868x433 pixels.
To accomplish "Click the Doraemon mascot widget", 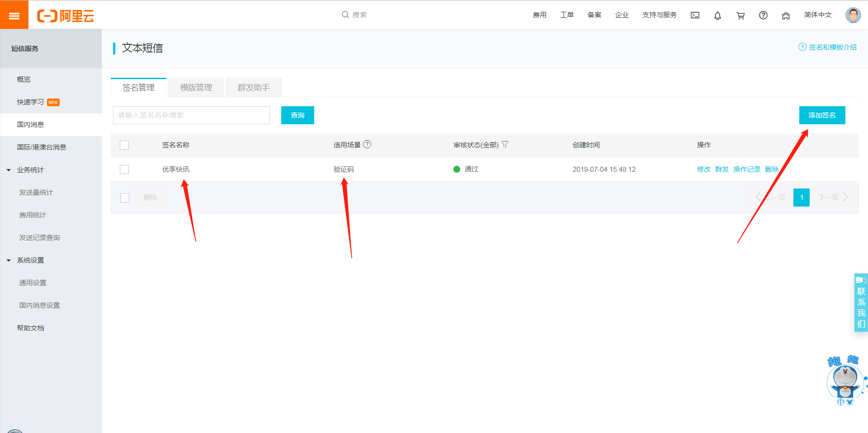I will [844, 381].
